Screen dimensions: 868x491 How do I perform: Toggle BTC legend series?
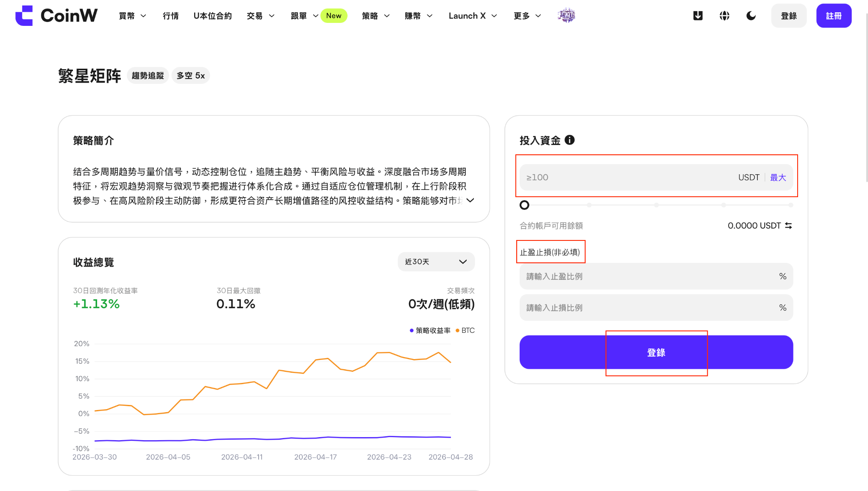click(465, 330)
